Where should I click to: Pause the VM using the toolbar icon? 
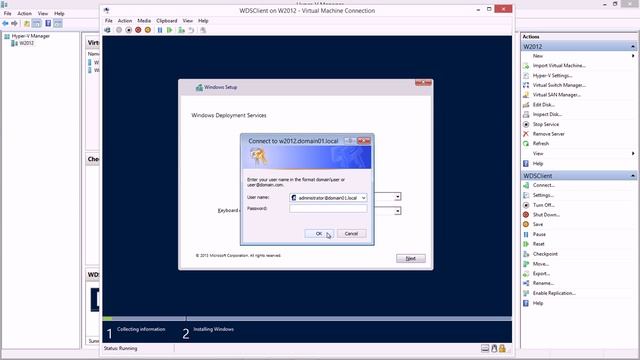tap(160, 30)
